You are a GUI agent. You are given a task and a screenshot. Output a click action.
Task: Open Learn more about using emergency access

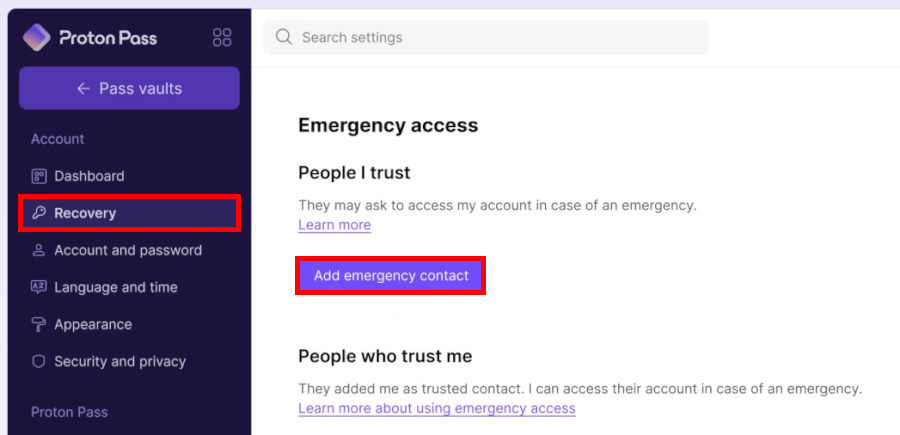pyautogui.click(x=436, y=408)
